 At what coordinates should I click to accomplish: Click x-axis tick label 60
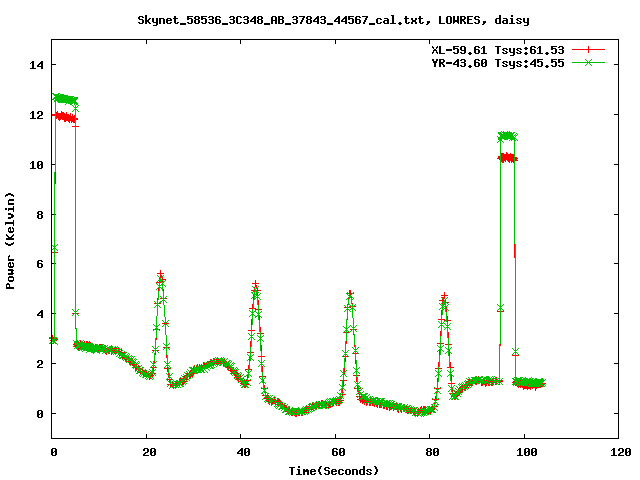click(x=338, y=452)
